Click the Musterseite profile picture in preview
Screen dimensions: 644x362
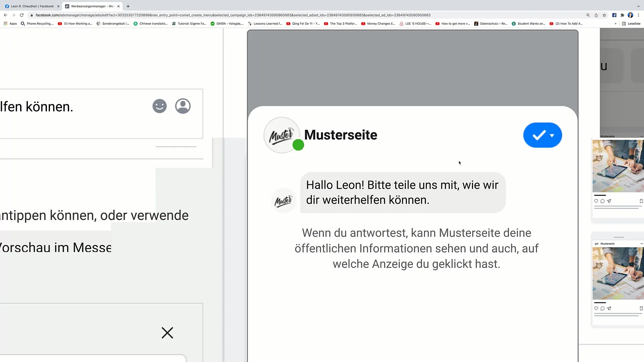282,135
